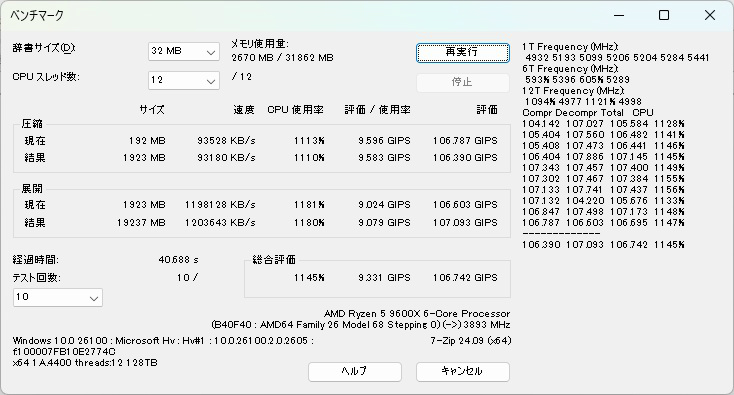Click the 圧縮 group label
Image resolution: width=734 pixels, height=395 pixels.
(x=32, y=124)
